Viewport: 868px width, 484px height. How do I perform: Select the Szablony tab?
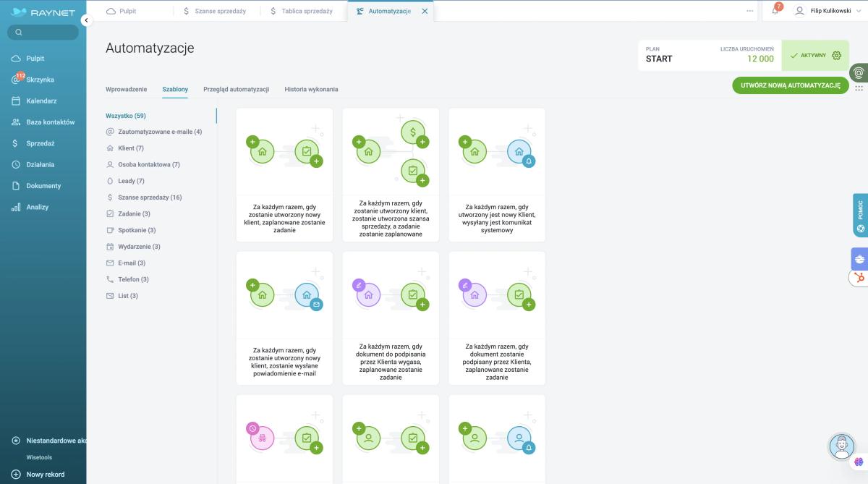(x=175, y=90)
